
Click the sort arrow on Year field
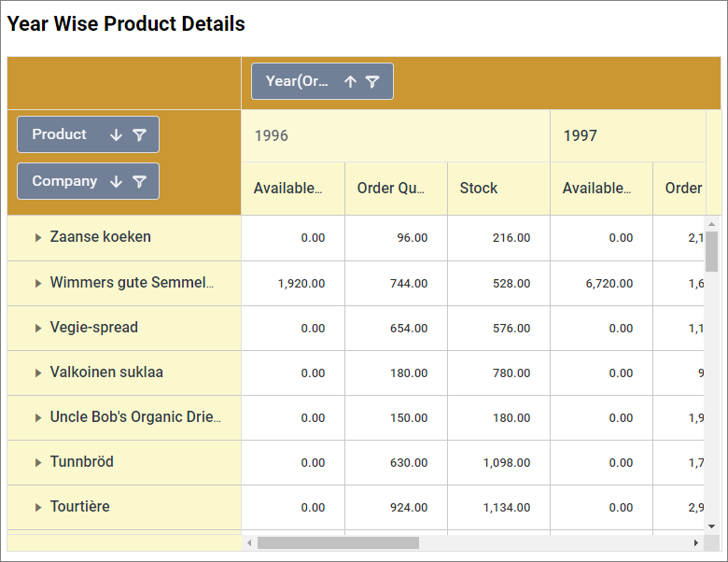point(350,81)
